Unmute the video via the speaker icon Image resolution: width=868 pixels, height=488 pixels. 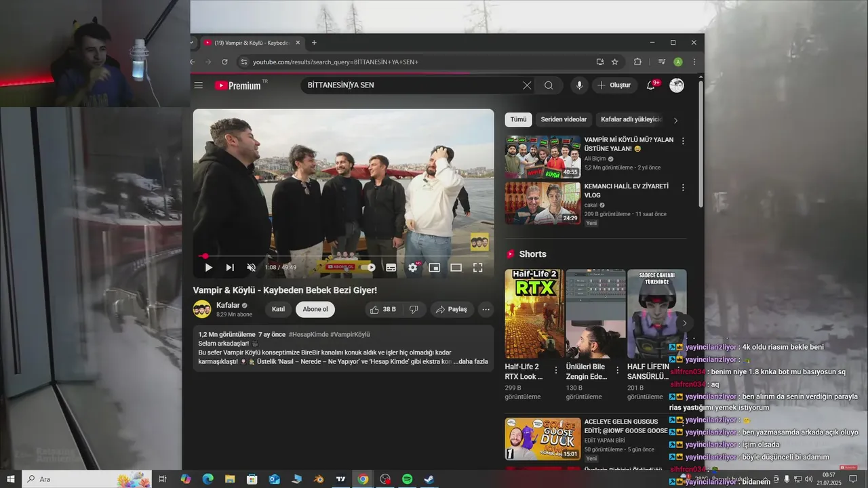(x=252, y=268)
